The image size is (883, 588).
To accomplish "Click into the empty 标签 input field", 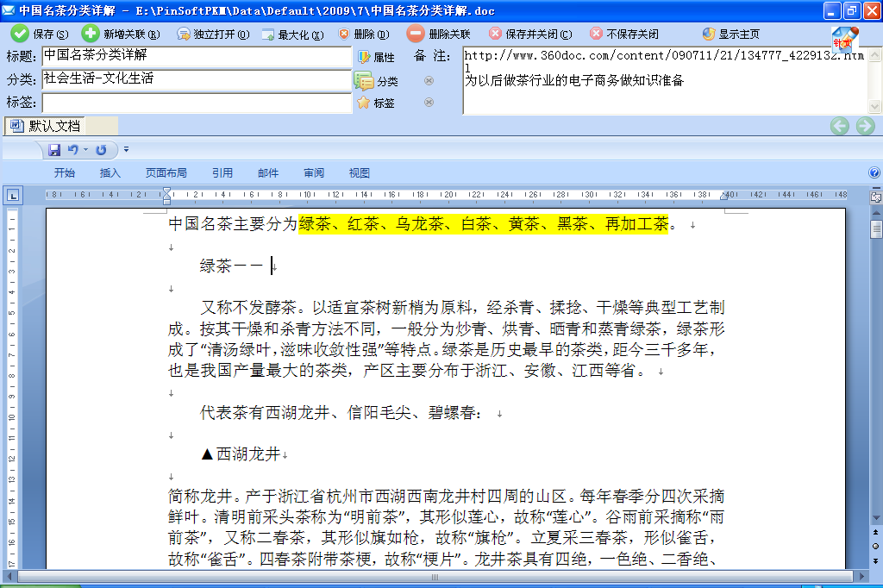I will click(197, 103).
